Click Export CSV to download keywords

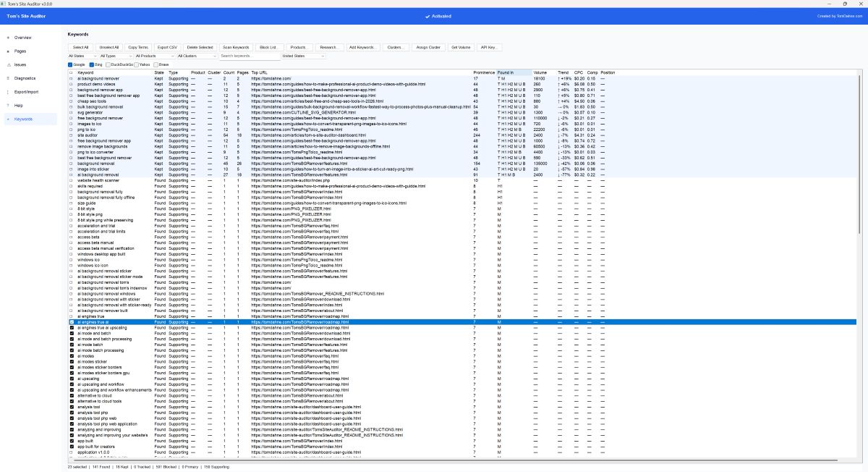click(x=167, y=47)
